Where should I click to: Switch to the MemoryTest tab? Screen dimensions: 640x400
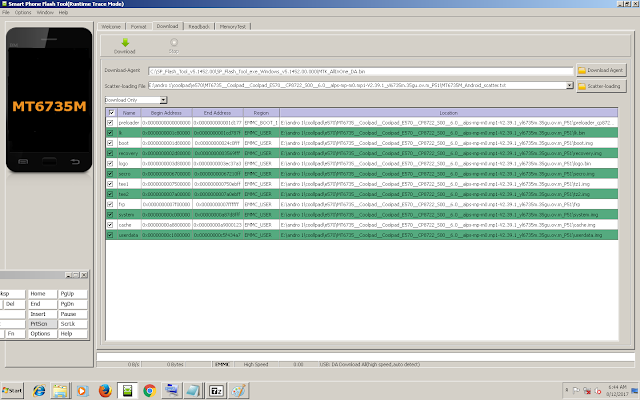[233, 27]
